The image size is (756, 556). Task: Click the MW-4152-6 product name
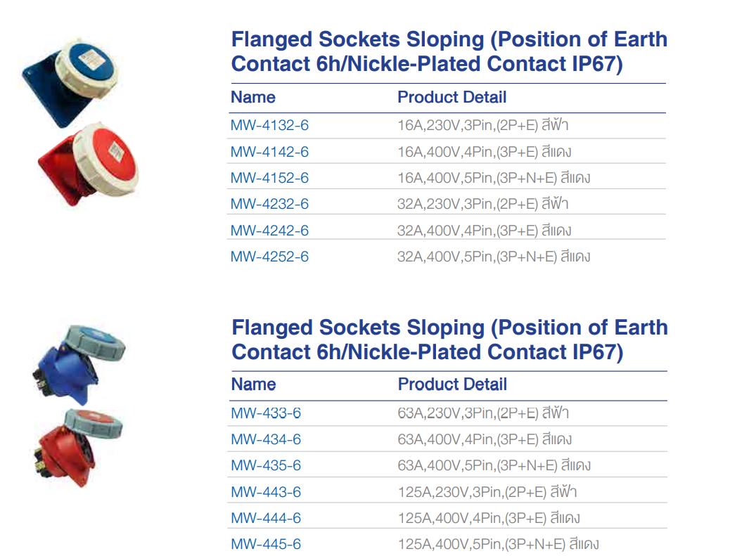coord(269,178)
